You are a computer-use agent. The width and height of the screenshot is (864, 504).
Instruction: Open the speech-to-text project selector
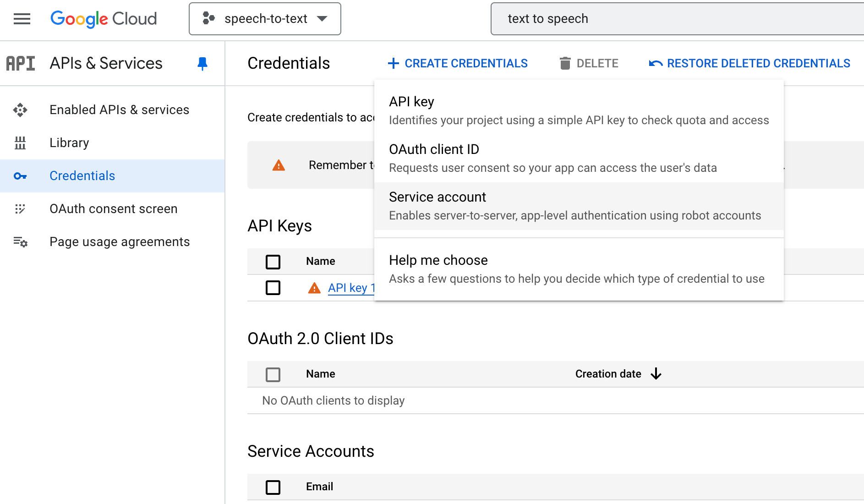pos(265,19)
